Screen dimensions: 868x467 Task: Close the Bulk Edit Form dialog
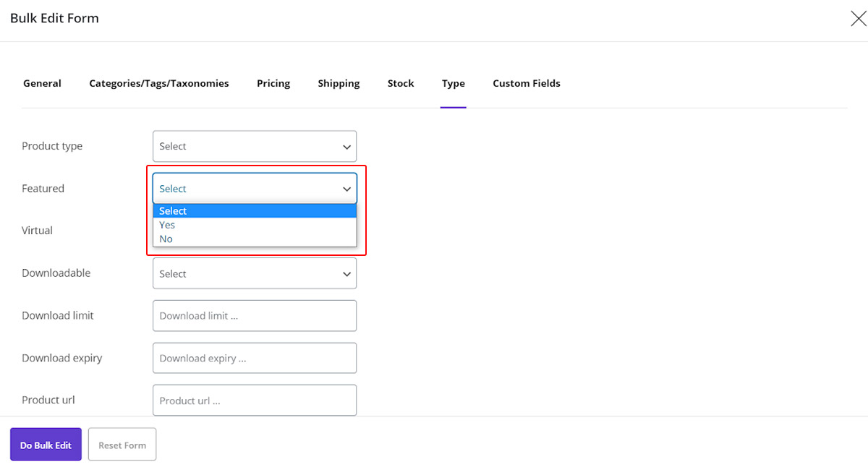(x=858, y=19)
